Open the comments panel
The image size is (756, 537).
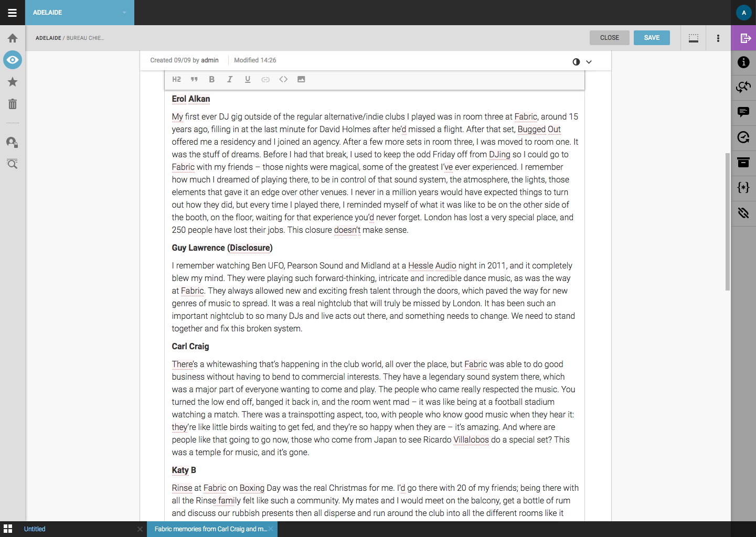(743, 112)
